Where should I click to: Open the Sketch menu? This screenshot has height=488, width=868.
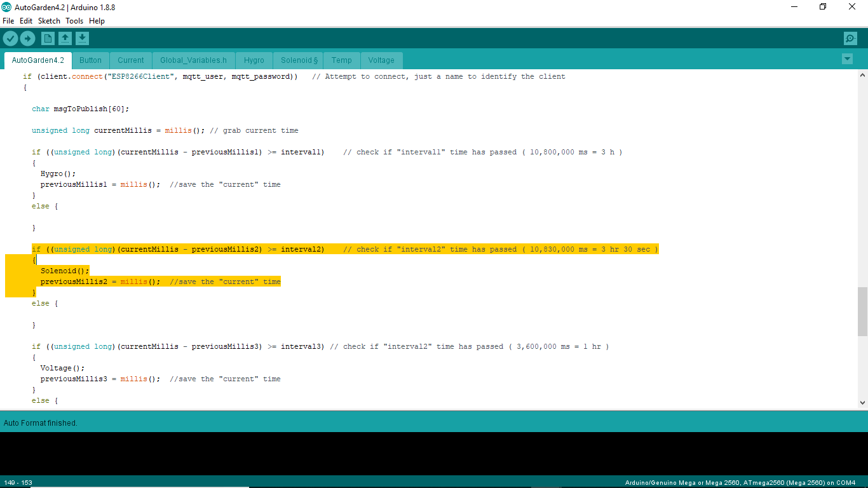(48, 20)
